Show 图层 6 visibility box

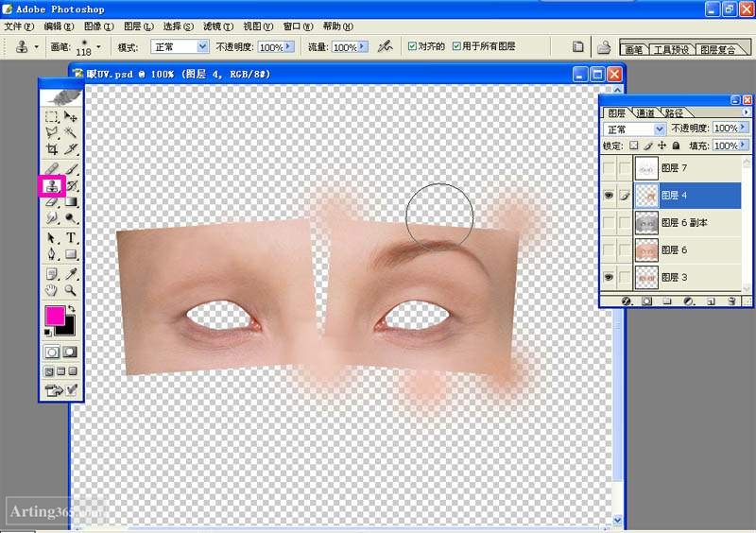pyautogui.click(x=609, y=249)
